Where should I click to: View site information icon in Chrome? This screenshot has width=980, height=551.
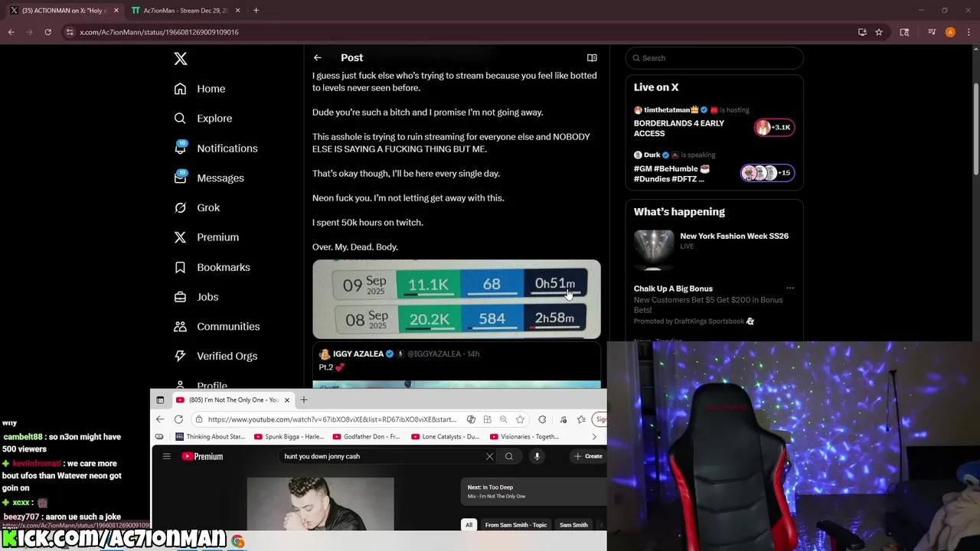tap(70, 32)
